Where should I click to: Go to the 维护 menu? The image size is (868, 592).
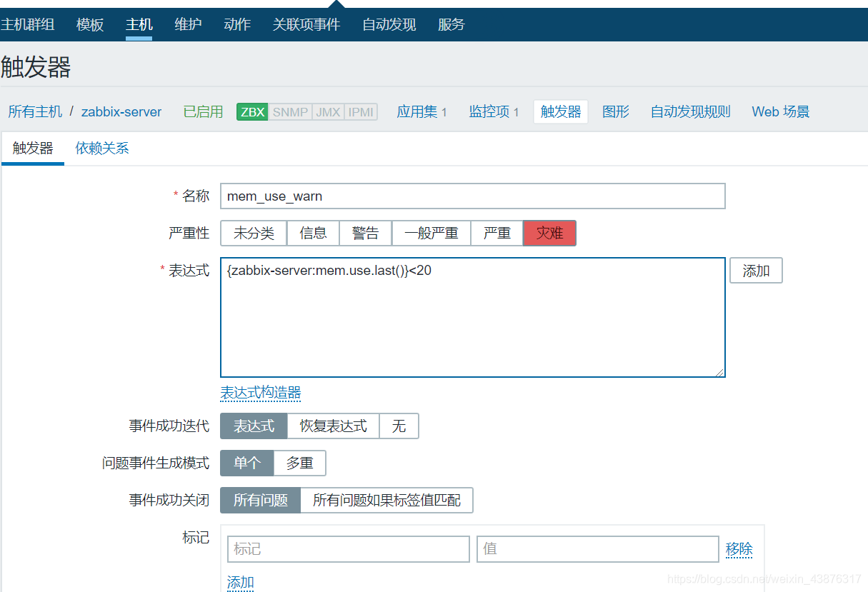tap(188, 24)
